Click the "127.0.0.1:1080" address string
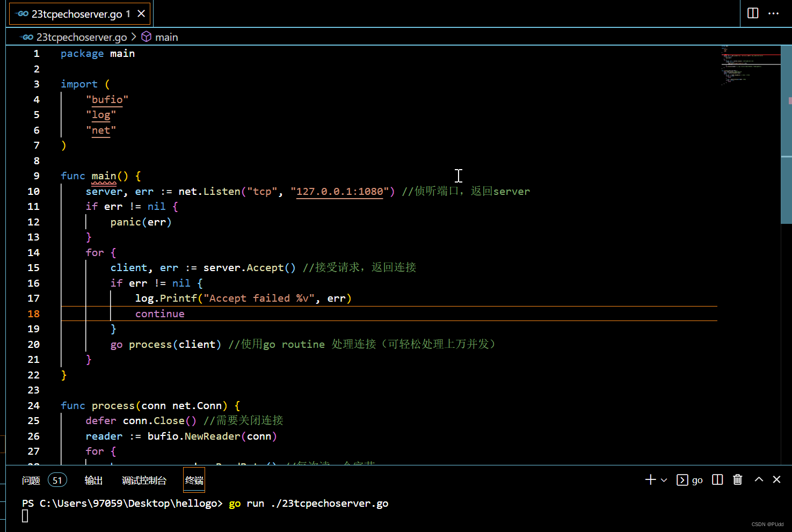Screen dimensions: 792x532 tap(339, 192)
